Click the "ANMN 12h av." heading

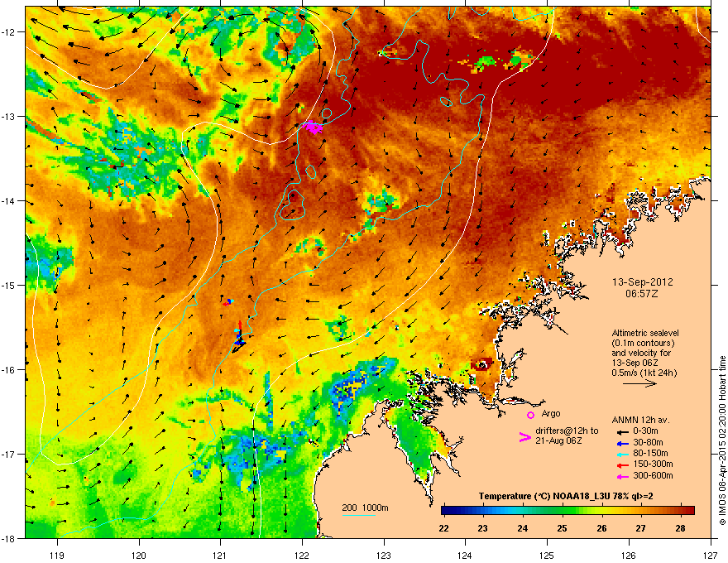point(640,420)
